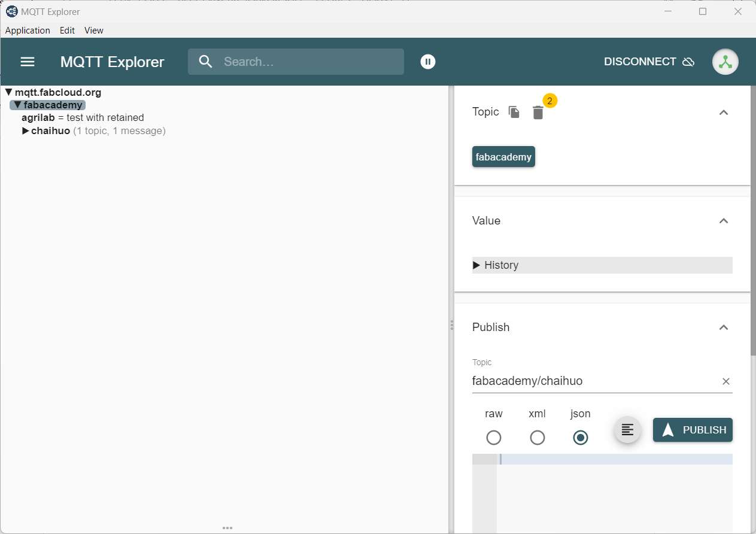Delete topic using the trash icon
The image size is (756, 534).
[x=538, y=113]
